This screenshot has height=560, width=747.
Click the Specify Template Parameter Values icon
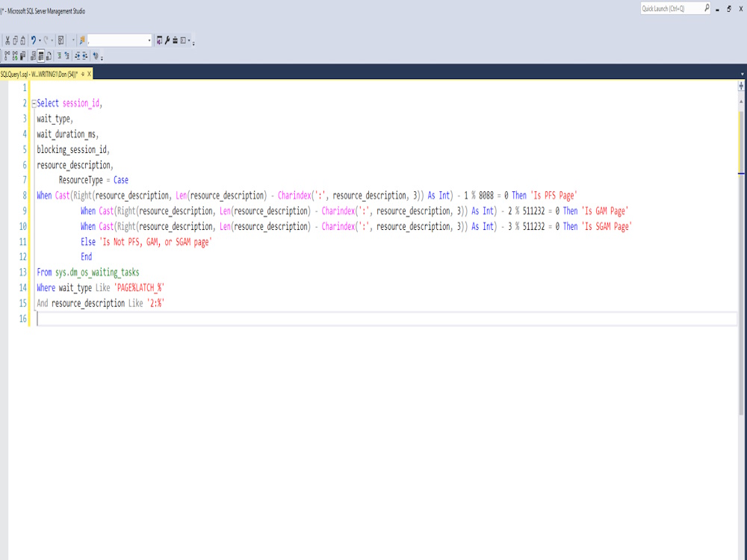click(x=96, y=56)
